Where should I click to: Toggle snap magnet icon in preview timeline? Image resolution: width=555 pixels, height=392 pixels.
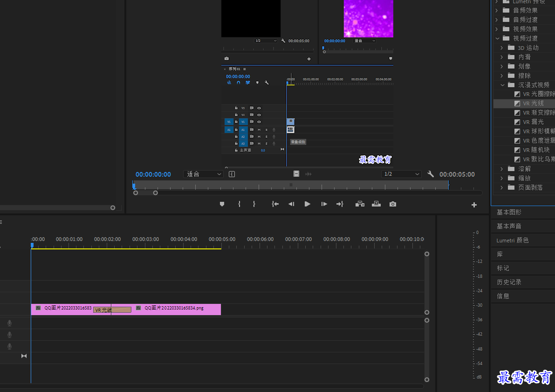coord(238,83)
